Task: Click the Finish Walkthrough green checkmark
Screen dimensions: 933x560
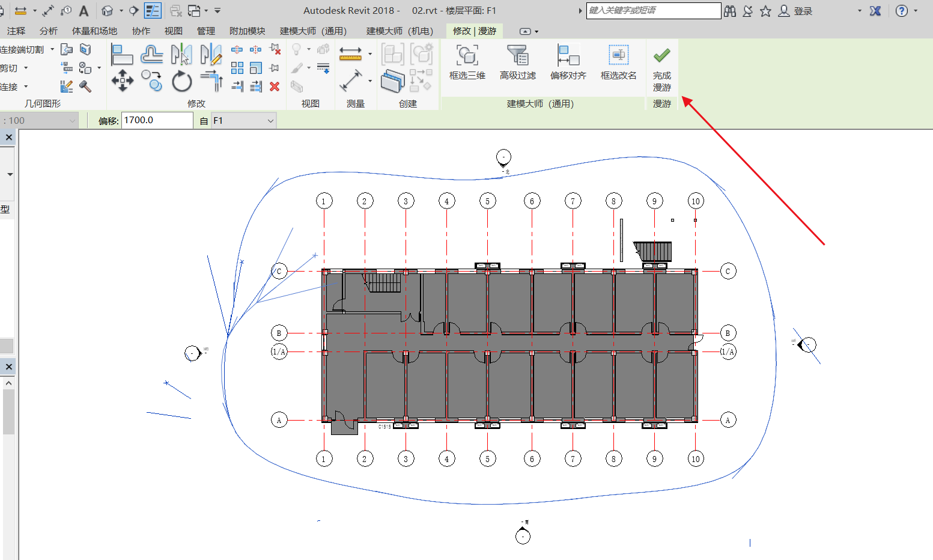Action: [661, 56]
